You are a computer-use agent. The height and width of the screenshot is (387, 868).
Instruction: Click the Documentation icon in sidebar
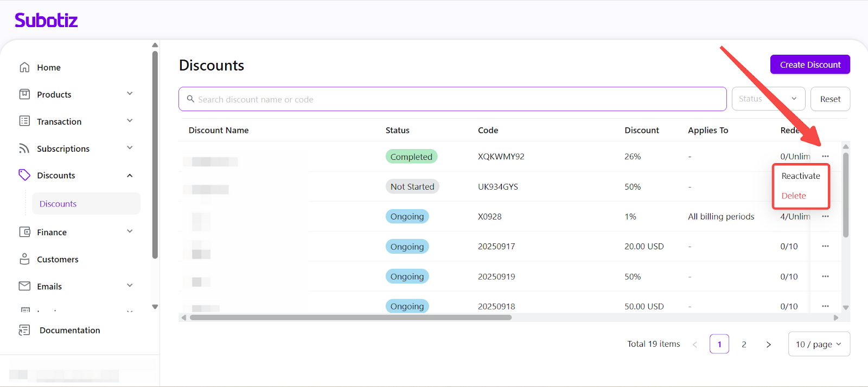click(24, 330)
